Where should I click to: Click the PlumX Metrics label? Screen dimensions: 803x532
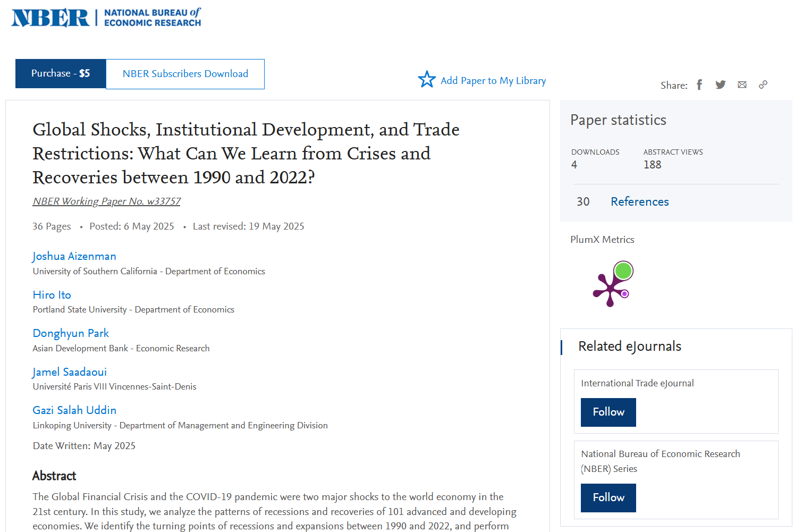pos(602,240)
